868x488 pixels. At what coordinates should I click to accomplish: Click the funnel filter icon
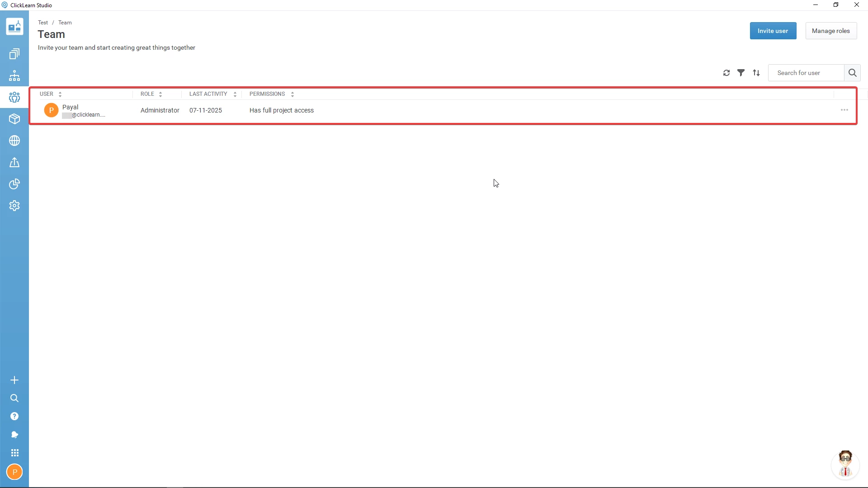tap(741, 73)
